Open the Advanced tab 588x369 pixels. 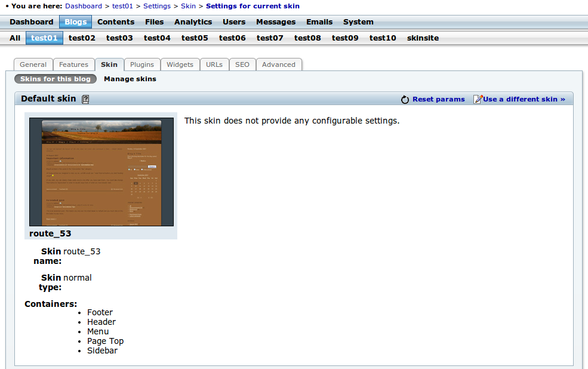tap(279, 64)
